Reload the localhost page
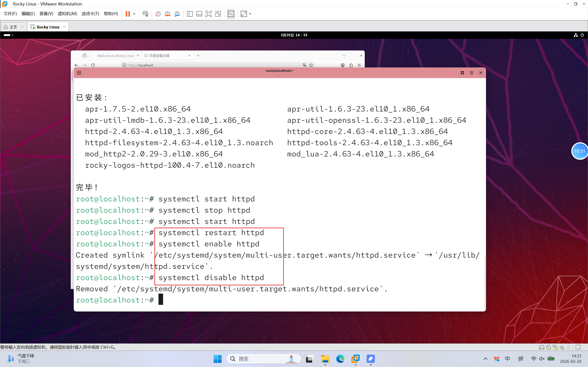This screenshot has width=588, height=367. tap(93, 65)
